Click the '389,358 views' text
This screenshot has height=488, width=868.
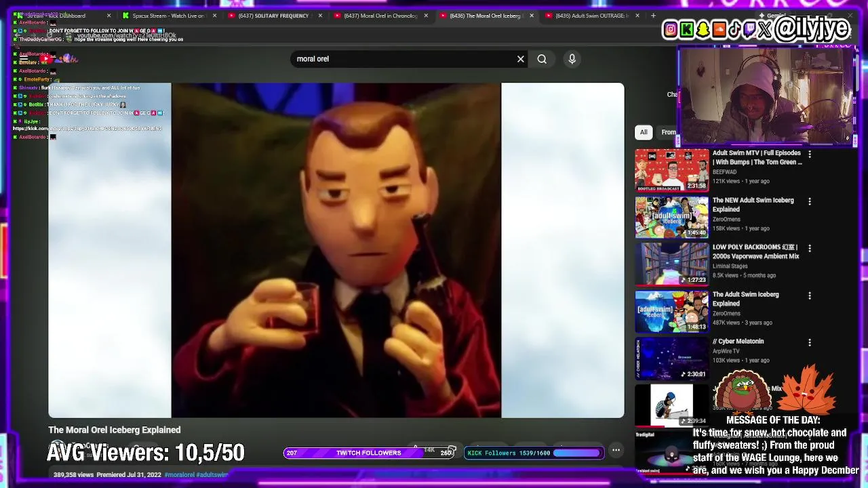(73, 475)
